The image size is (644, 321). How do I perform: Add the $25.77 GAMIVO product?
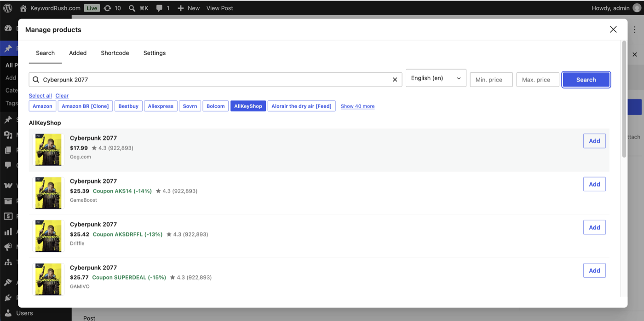click(594, 271)
